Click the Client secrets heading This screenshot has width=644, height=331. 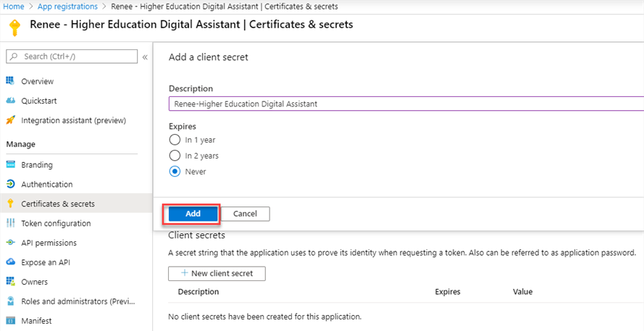point(197,235)
